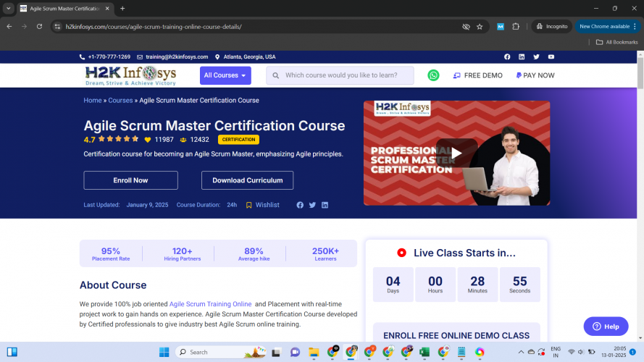Open YouTube icon in top header
Viewport: 644px width, 362px height.
(551, 56)
